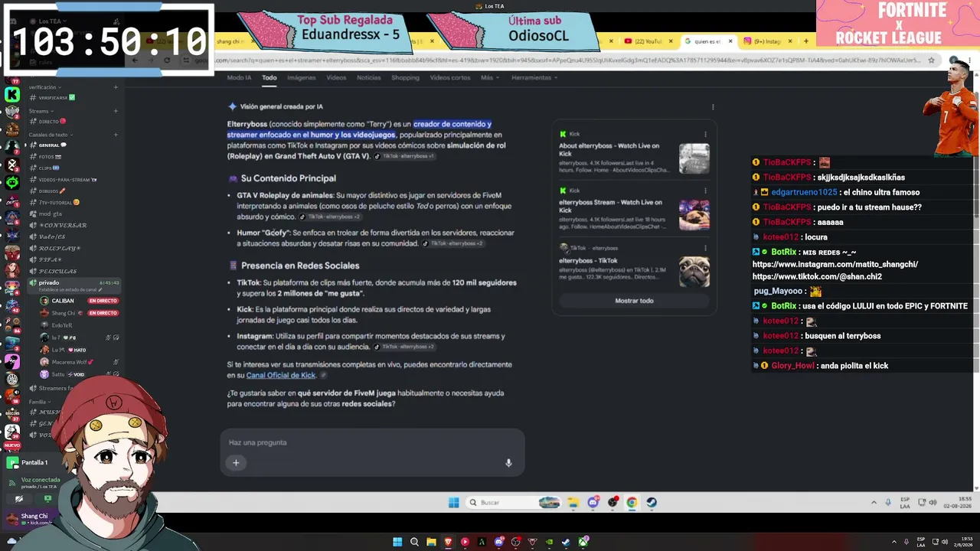Click the plus icon in the question box

pyautogui.click(x=236, y=462)
